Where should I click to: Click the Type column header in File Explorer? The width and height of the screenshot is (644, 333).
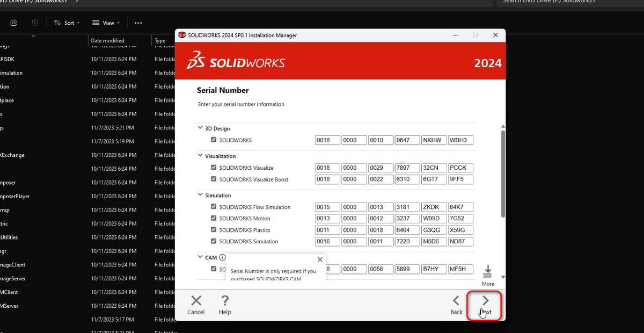(160, 41)
